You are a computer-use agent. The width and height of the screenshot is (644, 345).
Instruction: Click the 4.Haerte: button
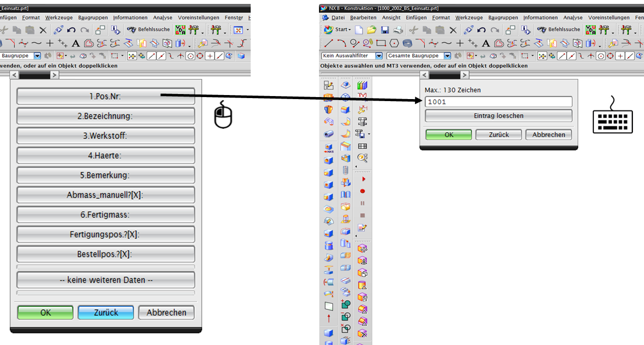(x=105, y=155)
